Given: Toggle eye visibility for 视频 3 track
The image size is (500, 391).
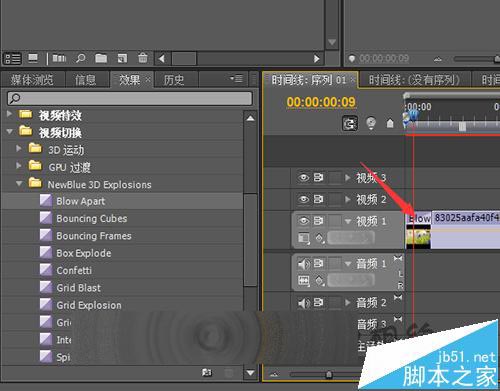Looking at the screenshot, I should [303, 178].
